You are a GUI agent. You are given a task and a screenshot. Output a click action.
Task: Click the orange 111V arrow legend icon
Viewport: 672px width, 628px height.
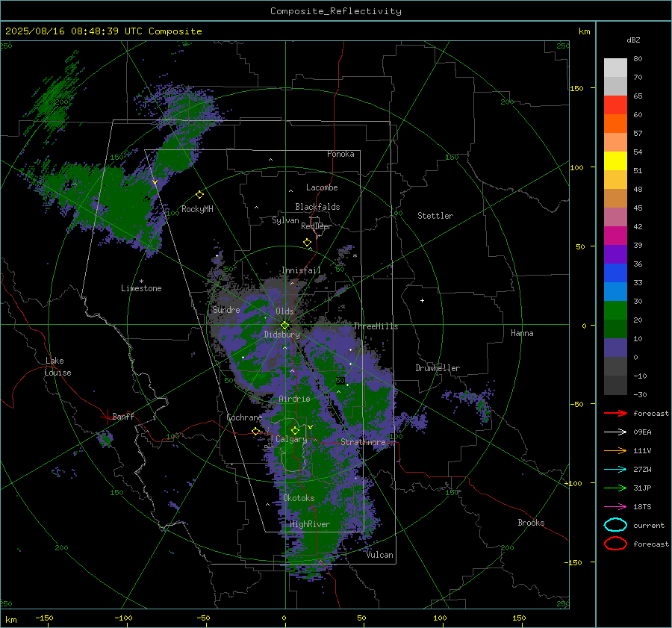(x=615, y=450)
